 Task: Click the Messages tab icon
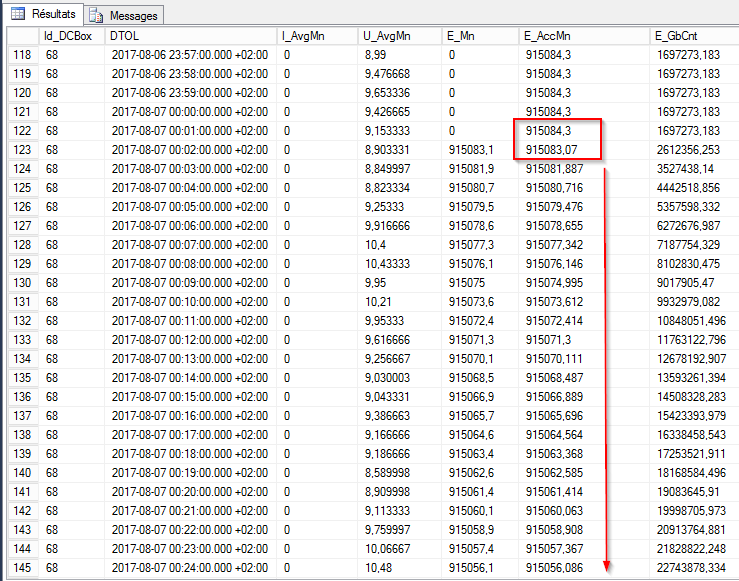point(97,16)
